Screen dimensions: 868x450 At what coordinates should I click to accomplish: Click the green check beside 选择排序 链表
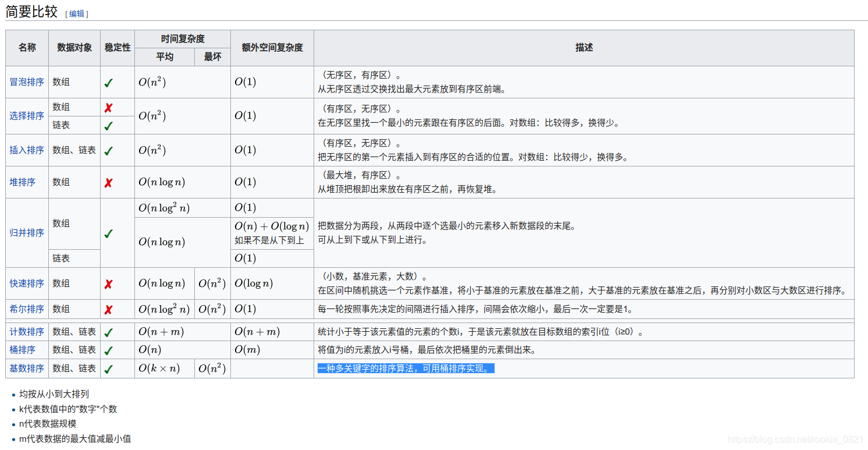tap(108, 126)
